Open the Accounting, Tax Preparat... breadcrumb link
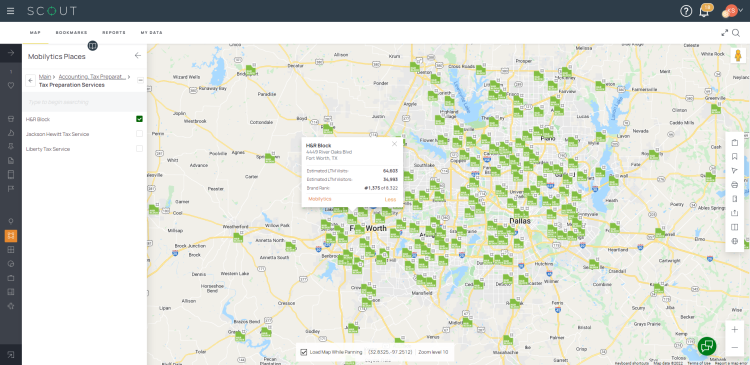Image resolution: width=750 pixels, height=365 pixels. tap(92, 77)
